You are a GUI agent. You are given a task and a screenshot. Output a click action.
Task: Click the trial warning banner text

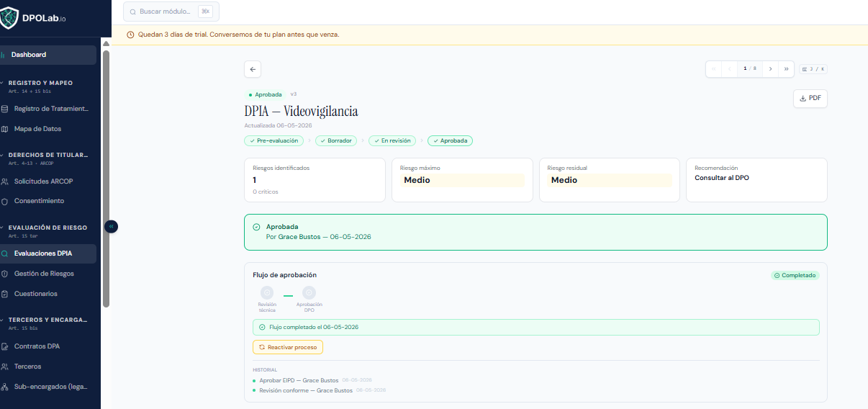tap(238, 35)
